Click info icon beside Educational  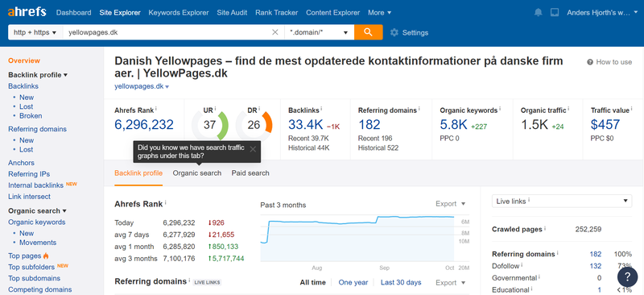pos(532,289)
